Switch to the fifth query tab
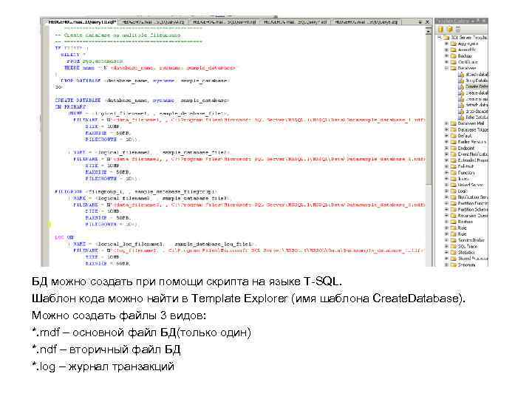 point(366,22)
